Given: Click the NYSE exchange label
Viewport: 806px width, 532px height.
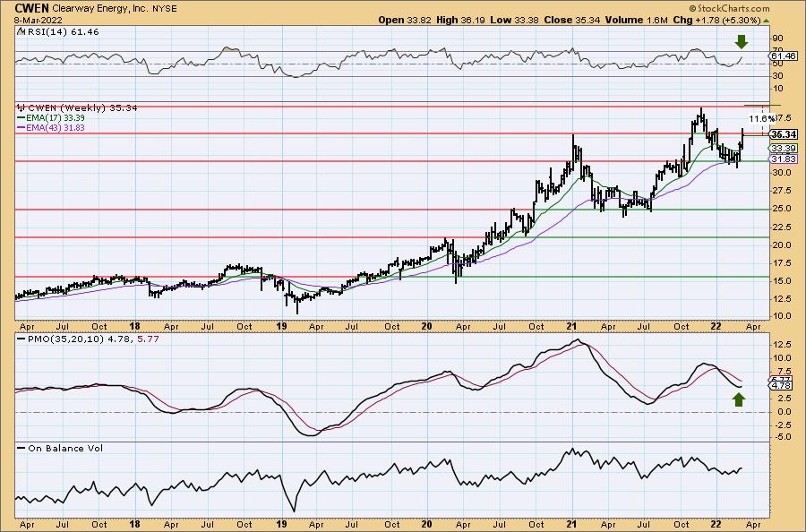Looking at the screenshot, I should tap(165, 9).
